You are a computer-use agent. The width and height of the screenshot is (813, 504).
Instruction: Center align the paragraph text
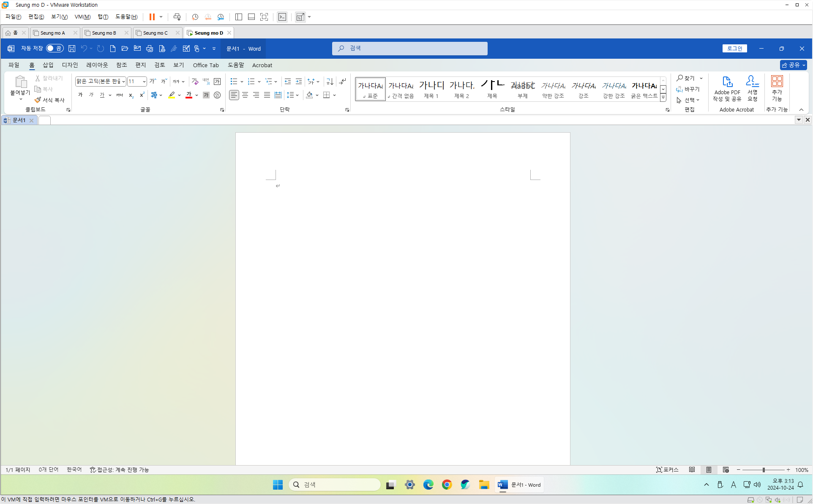pyautogui.click(x=245, y=95)
